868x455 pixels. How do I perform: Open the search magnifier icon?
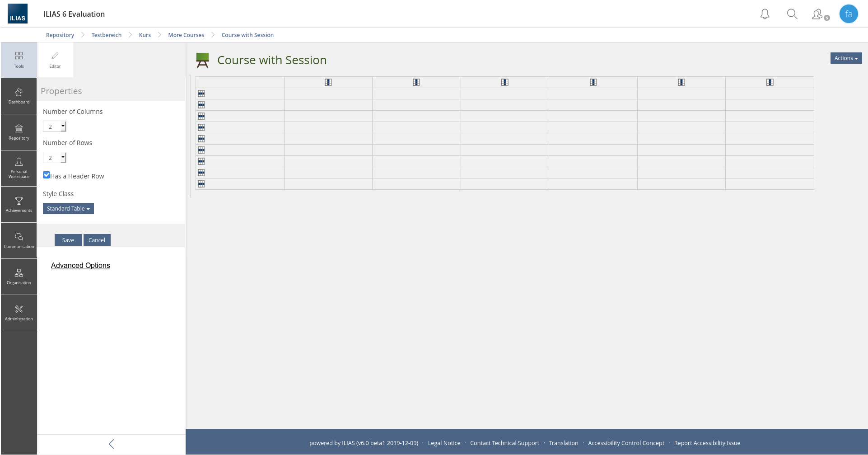point(792,14)
